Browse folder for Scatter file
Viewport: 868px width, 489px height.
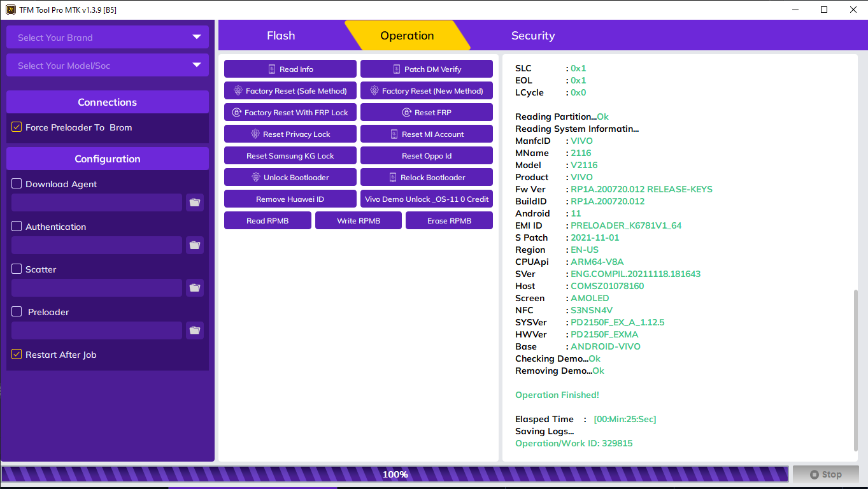(195, 288)
